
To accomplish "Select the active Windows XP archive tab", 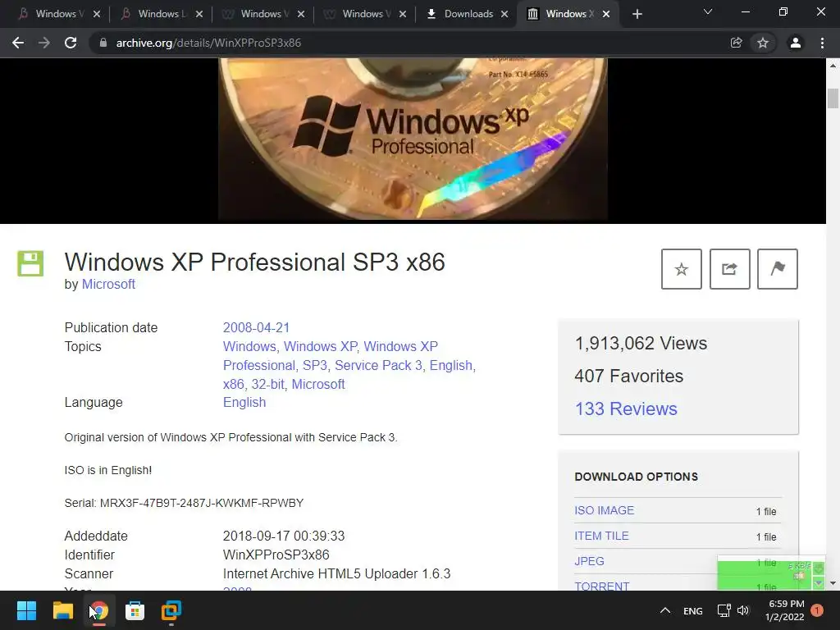I will click(x=568, y=14).
